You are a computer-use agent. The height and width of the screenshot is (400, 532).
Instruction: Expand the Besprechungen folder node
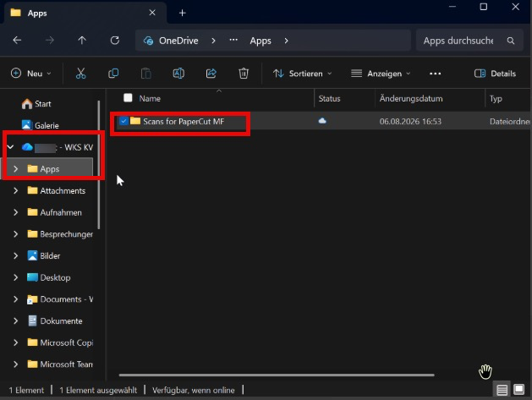pos(15,233)
